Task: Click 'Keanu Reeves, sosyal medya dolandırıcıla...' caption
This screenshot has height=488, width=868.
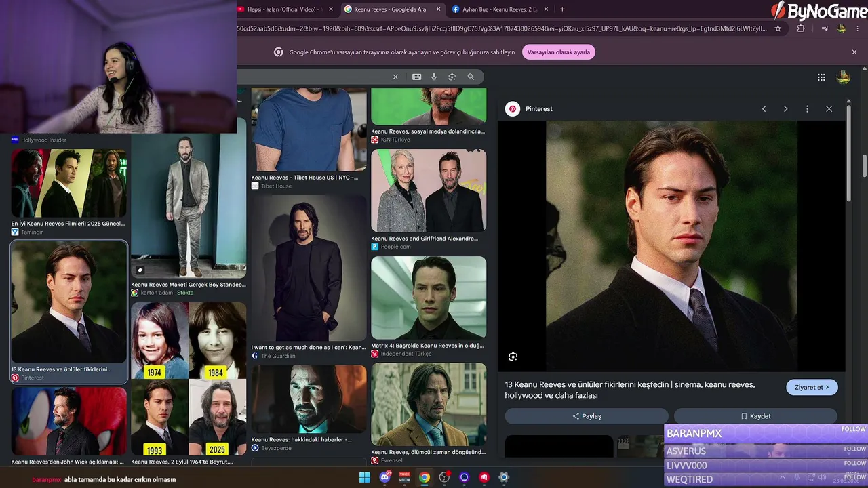Action: (x=428, y=131)
